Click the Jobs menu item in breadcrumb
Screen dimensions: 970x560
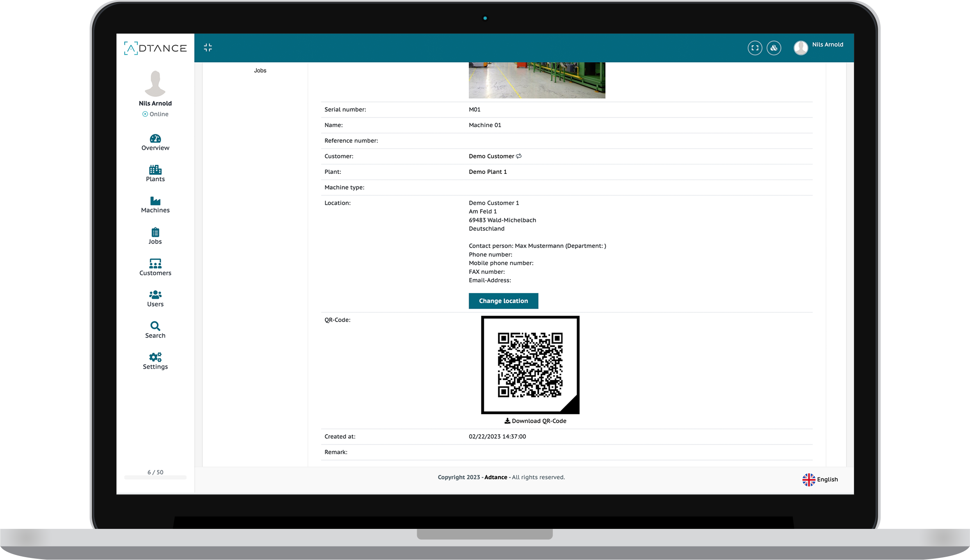[x=259, y=70]
